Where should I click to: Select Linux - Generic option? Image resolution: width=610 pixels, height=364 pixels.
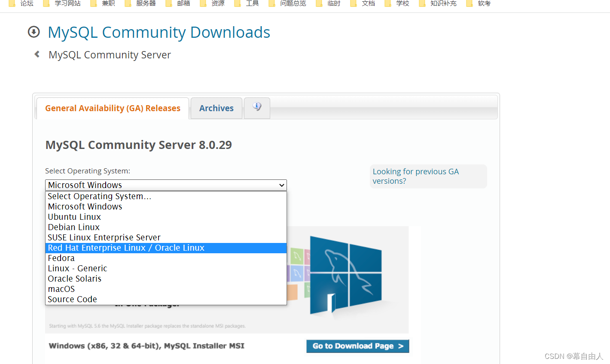point(166,268)
